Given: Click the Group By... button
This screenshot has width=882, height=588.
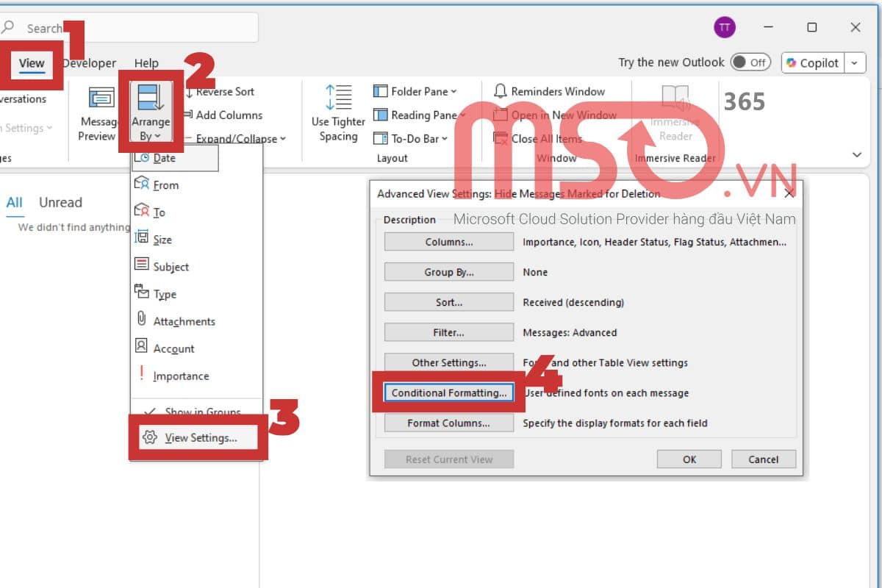Looking at the screenshot, I should pyautogui.click(x=449, y=272).
